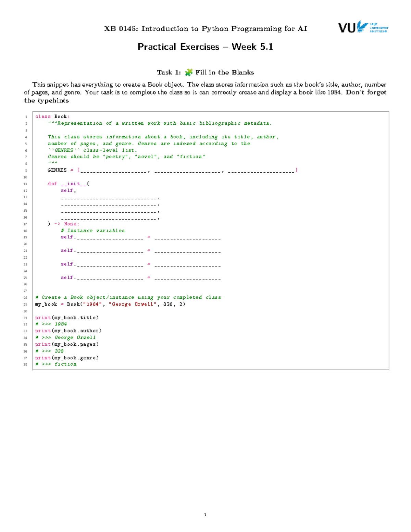Click the VU university logo
Image resolution: width=411 pixels, height=532 pixels.
[363, 27]
